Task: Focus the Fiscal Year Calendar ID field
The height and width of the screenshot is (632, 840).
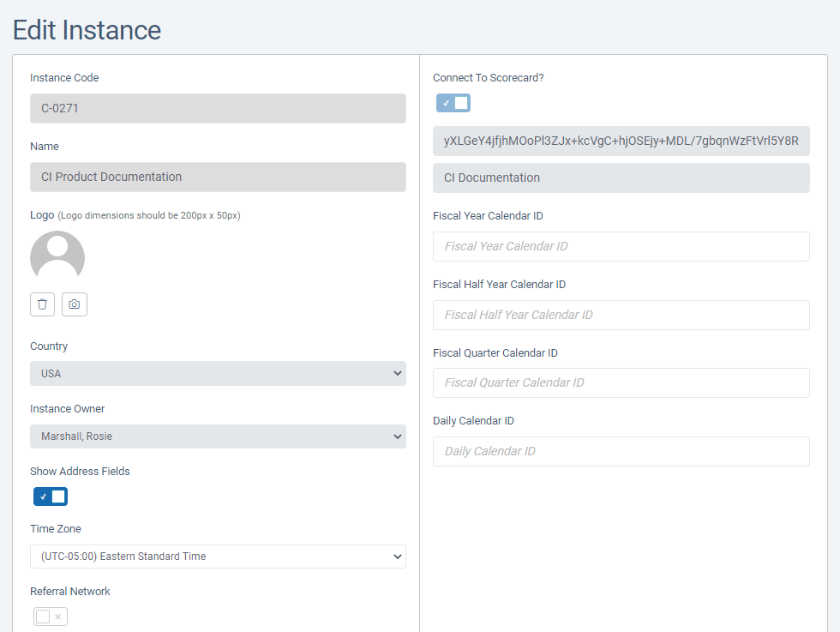Action: (621, 246)
